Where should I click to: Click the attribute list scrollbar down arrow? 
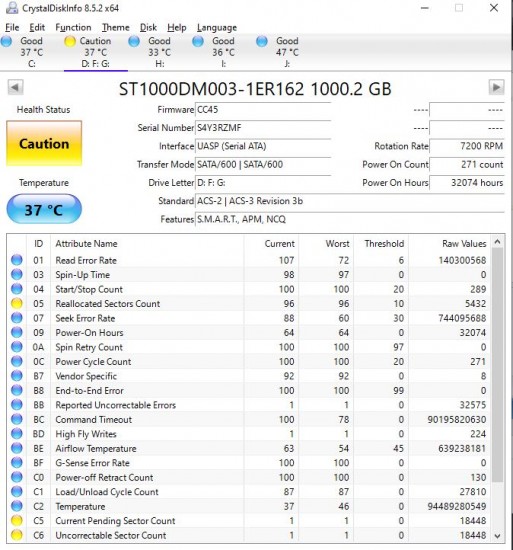pos(497,536)
